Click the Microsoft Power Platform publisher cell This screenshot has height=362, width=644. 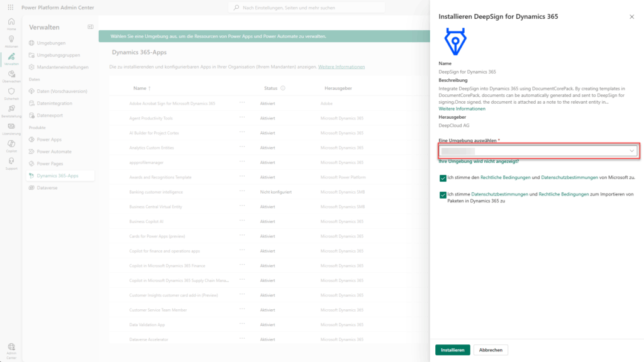point(343,177)
